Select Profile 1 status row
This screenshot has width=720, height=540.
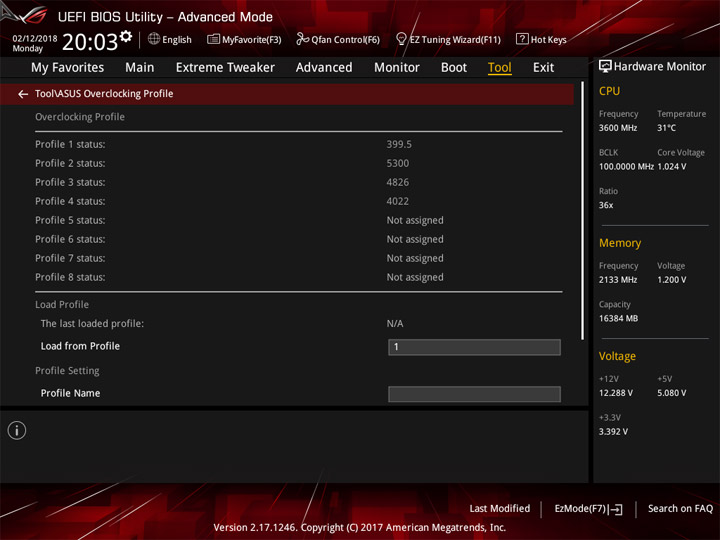click(298, 144)
